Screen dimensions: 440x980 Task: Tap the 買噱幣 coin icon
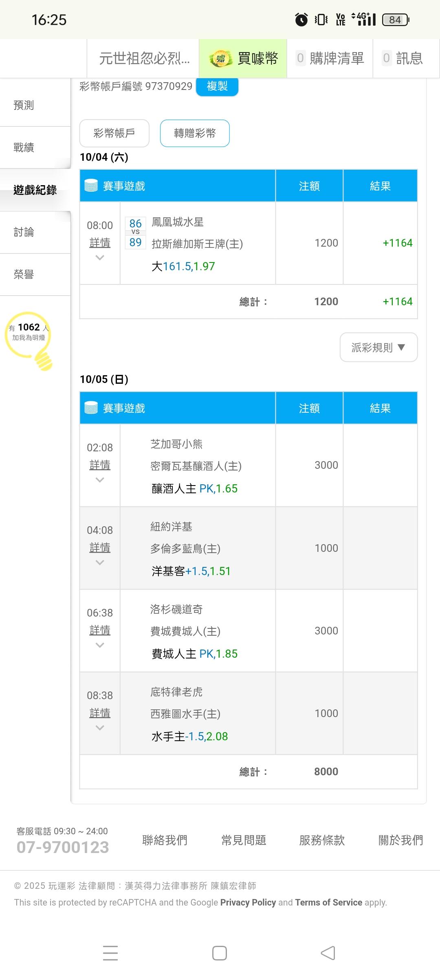pyautogui.click(x=220, y=59)
